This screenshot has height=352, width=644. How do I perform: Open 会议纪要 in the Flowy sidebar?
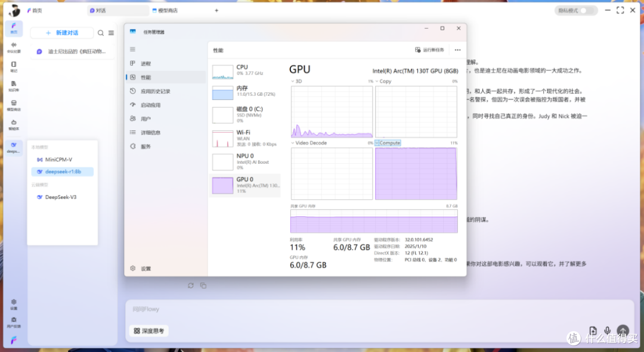[x=14, y=47]
